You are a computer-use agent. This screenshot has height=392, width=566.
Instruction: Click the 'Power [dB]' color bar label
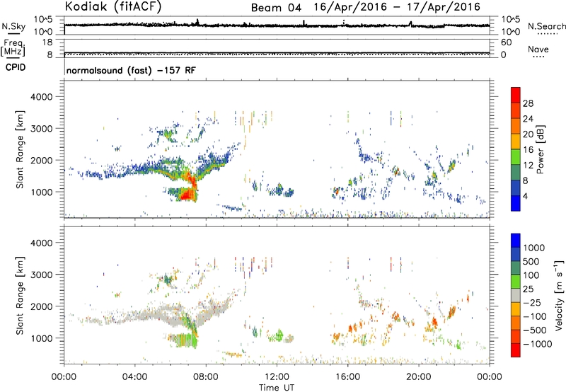pos(541,149)
